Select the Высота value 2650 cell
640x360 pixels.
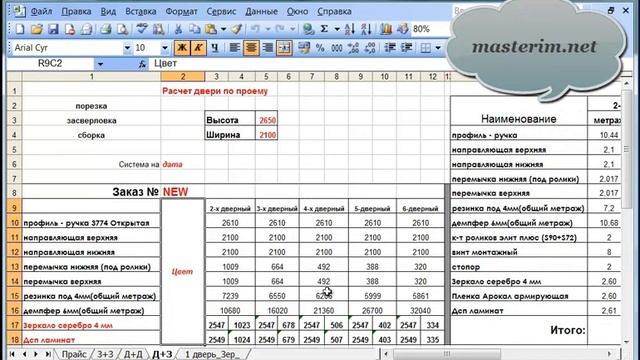pos(267,120)
